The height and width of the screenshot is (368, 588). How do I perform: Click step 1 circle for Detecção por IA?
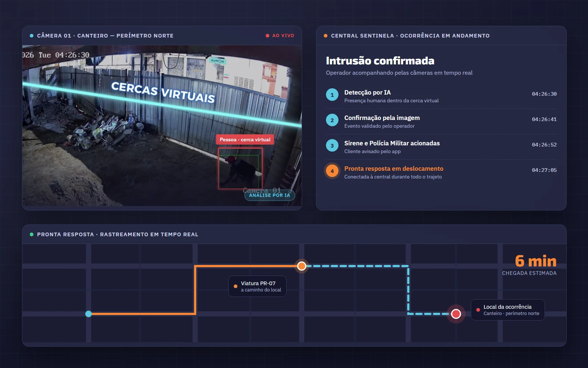(x=332, y=95)
